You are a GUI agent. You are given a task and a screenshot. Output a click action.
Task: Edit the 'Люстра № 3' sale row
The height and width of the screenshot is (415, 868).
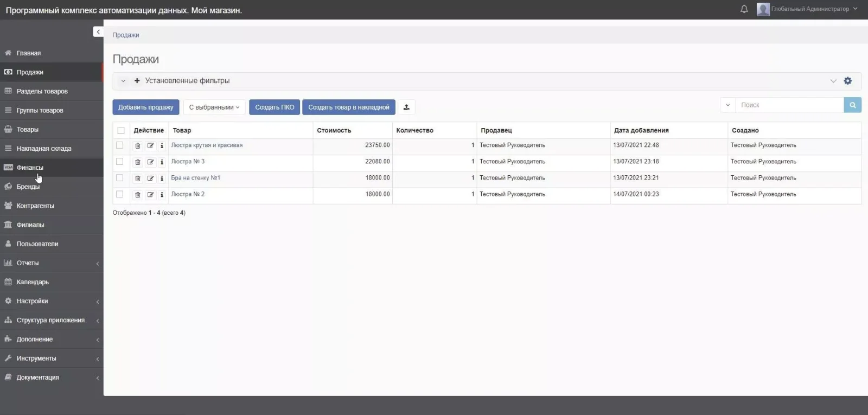pos(150,162)
